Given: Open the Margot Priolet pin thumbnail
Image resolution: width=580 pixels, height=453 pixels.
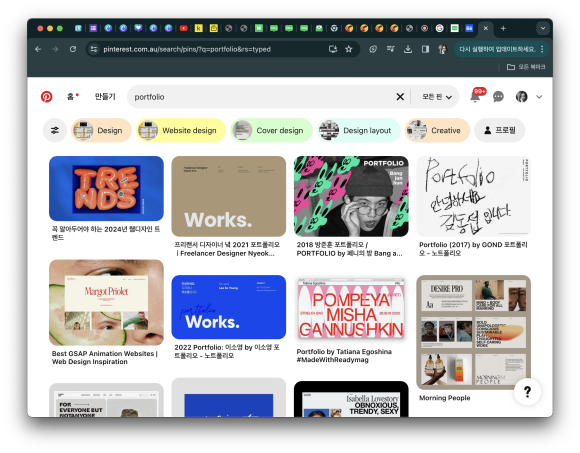Looking at the screenshot, I should click(107, 302).
